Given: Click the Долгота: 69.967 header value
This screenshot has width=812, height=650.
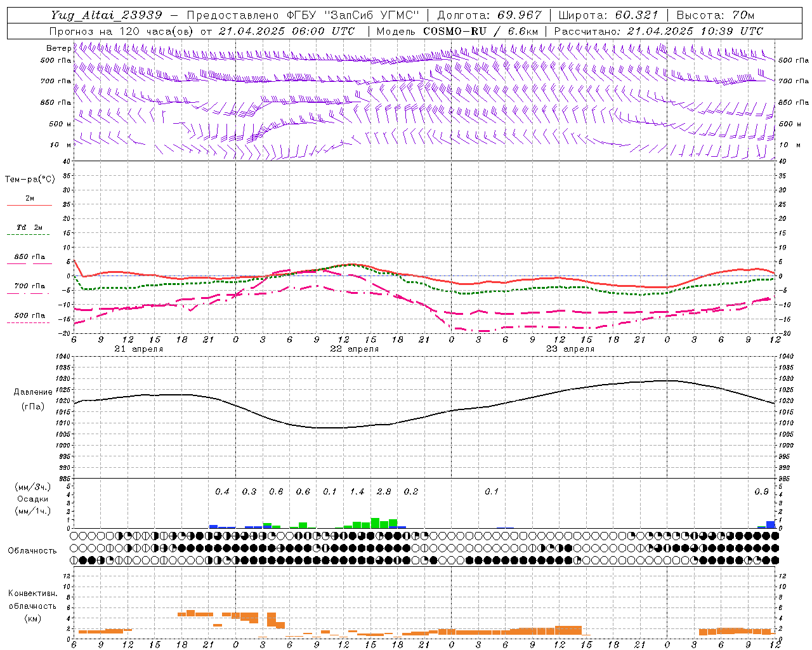Looking at the screenshot, I should point(490,15).
